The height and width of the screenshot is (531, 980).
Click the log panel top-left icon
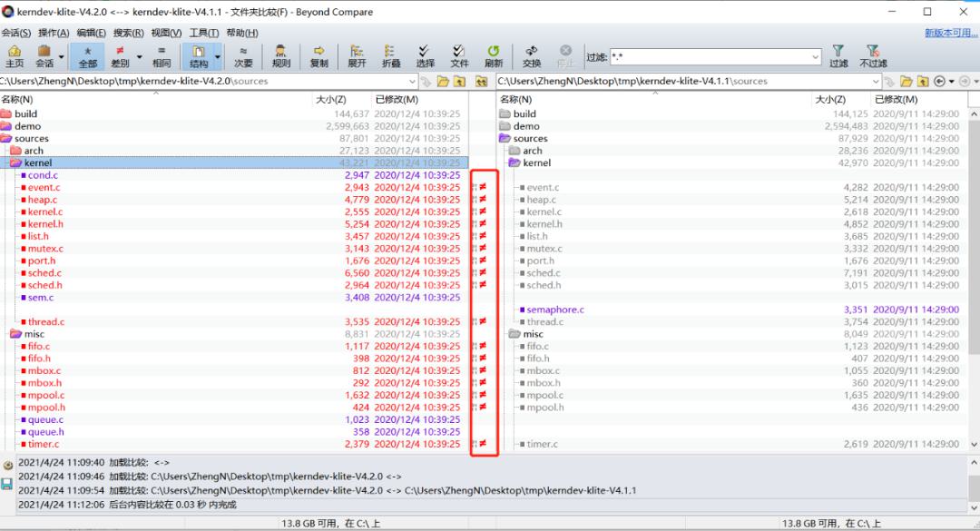(x=7, y=466)
